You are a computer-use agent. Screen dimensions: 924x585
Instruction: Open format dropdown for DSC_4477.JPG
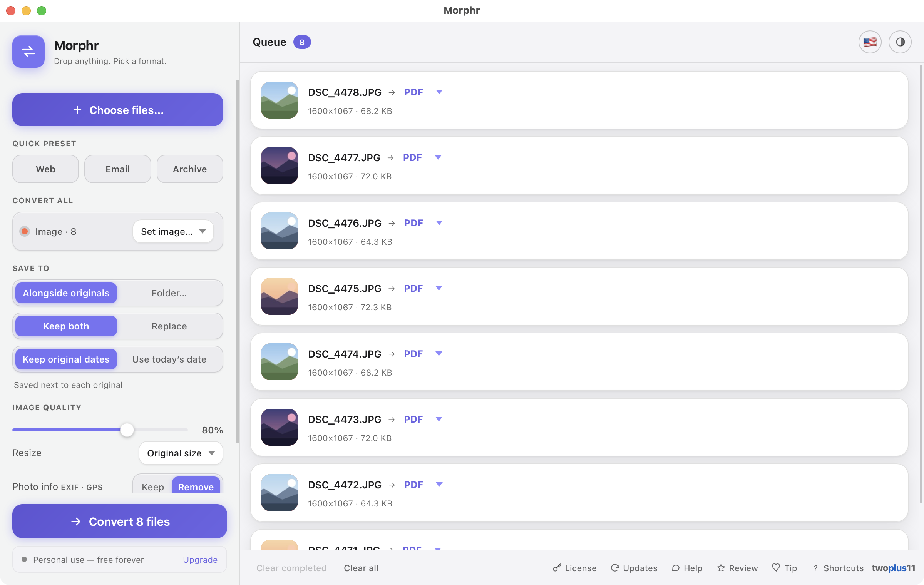coord(438,157)
